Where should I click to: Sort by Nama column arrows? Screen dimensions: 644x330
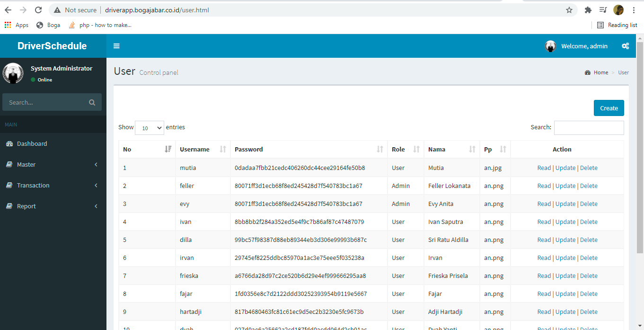(x=472, y=149)
